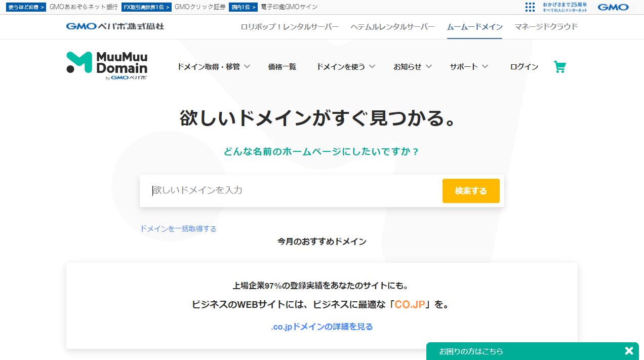Screen dimensions: 644x360
Task: Click the GMOペパボ株式会社 logo
Action: 115,26
